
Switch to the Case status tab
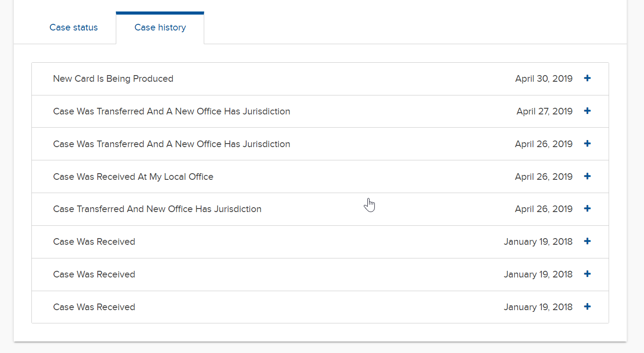click(73, 27)
